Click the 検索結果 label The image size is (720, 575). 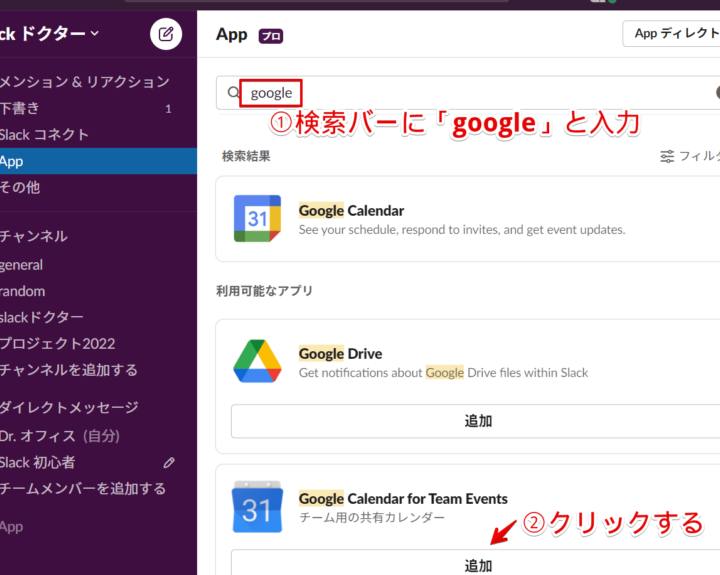[246, 156]
